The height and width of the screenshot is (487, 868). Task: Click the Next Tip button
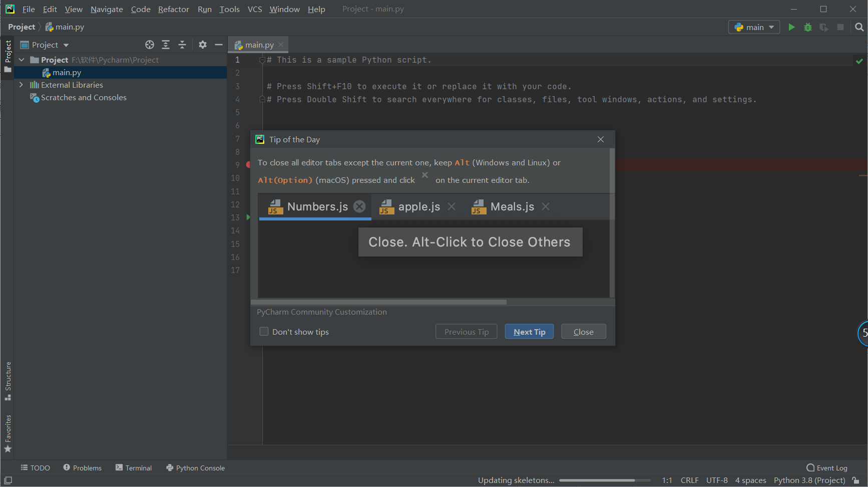[x=529, y=332]
